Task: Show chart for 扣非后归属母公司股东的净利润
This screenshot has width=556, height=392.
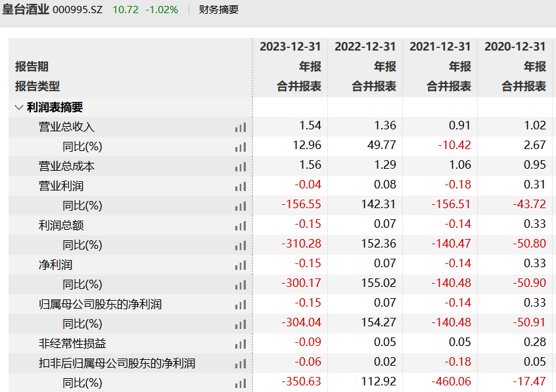Action: click(241, 364)
